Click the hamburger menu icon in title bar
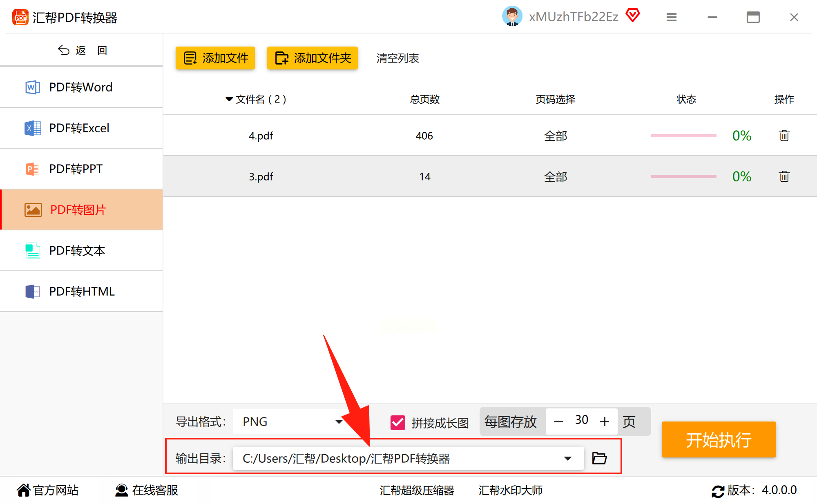 tap(672, 17)
